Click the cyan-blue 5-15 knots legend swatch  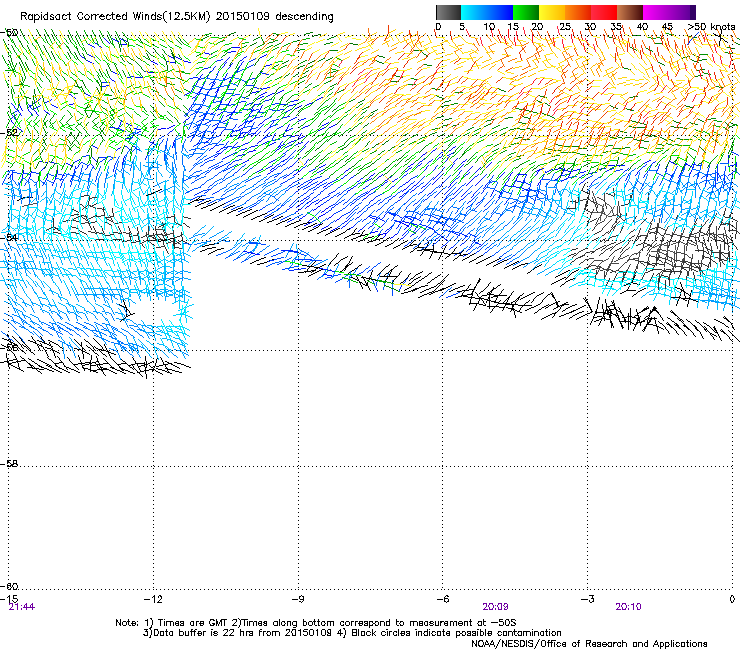click(487, 12)
